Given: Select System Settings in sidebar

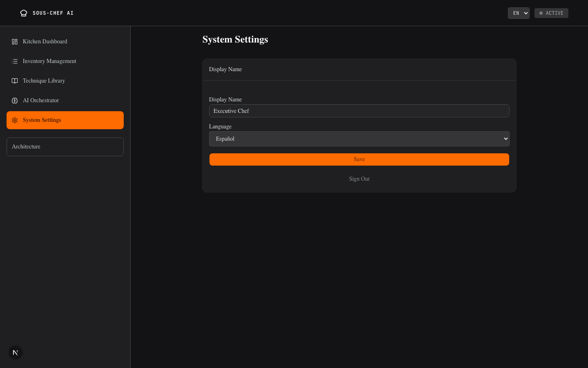Looking at the screenshot, I should point(65,120).
